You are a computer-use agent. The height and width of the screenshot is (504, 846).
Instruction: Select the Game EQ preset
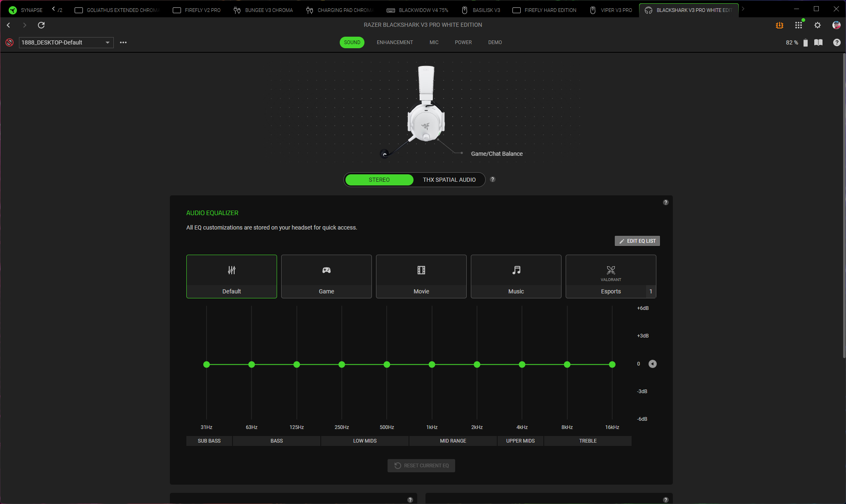click(326, 276)
